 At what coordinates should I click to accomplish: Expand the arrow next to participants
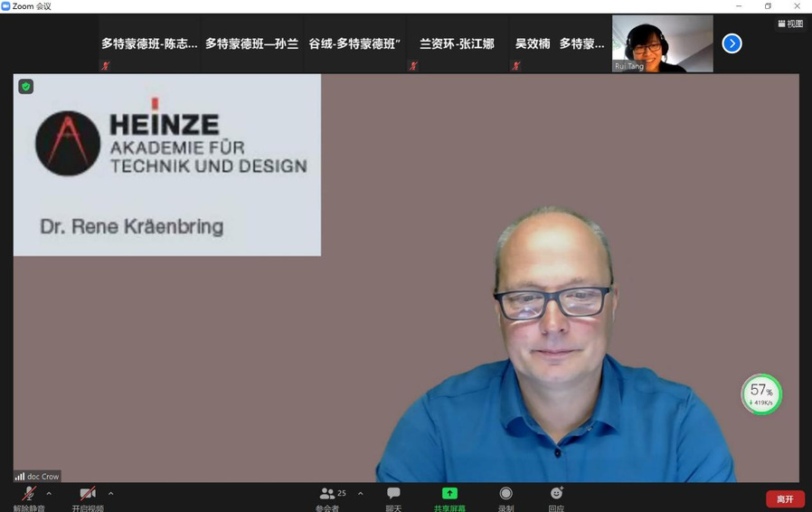tap(361, 494)
